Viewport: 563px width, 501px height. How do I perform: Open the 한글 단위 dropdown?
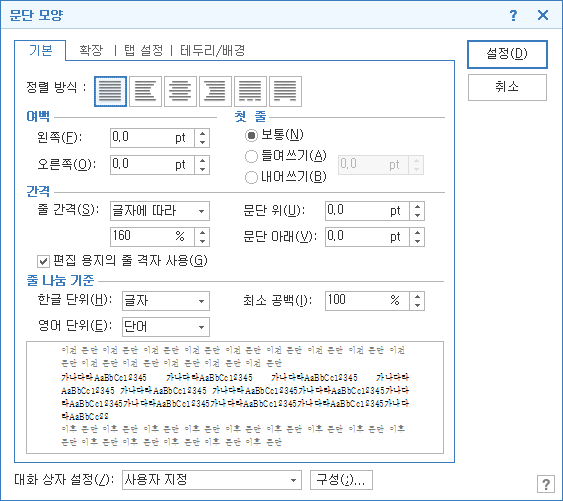click(166, 301)
